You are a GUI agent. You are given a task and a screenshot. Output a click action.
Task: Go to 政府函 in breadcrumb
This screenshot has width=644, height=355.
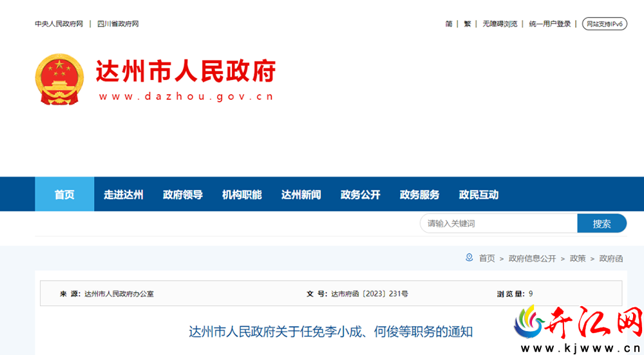(x=611, y=258)
